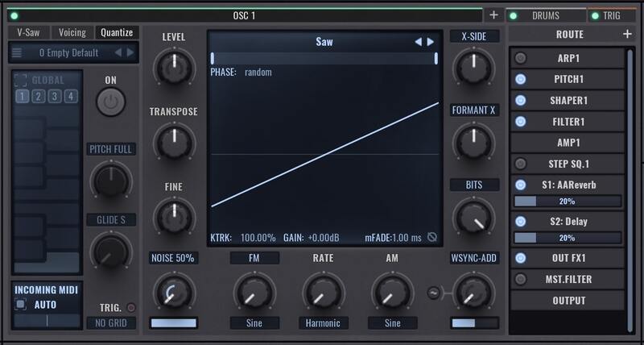Screen dimensions: 644x345
Task: Click the GAIN +0.00dB value
Action: point(324,238)
